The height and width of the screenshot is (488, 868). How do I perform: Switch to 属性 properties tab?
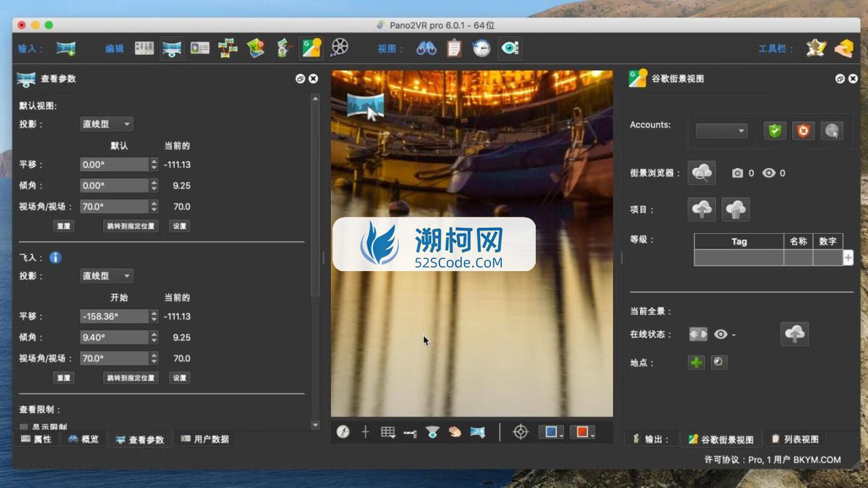pos(37,439)
